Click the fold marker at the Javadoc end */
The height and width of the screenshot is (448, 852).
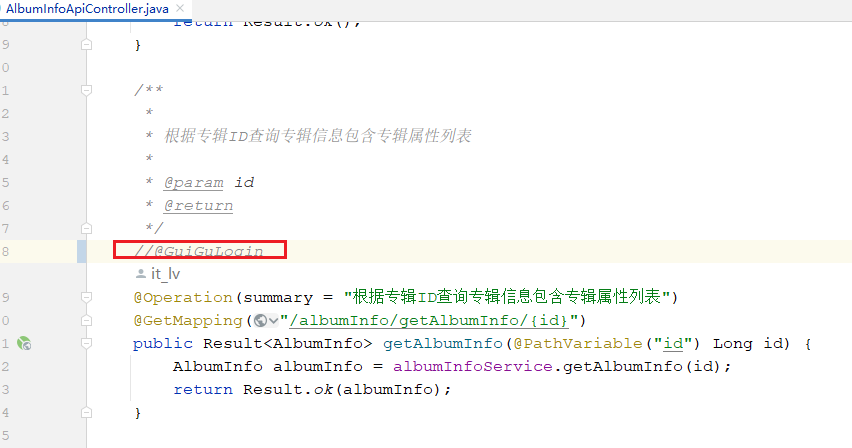86,228
